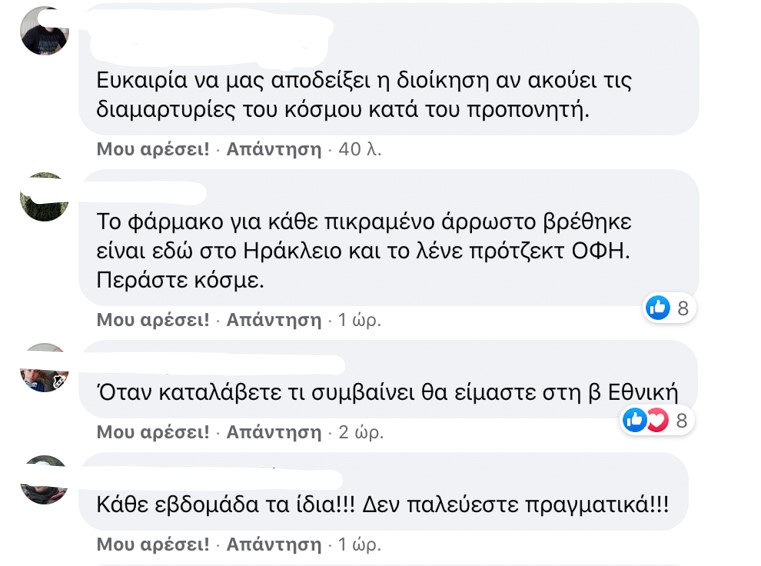Open the 40 λ. timestamp of the first comment
This screenshot has height=566, width=761.
(360, 149)
